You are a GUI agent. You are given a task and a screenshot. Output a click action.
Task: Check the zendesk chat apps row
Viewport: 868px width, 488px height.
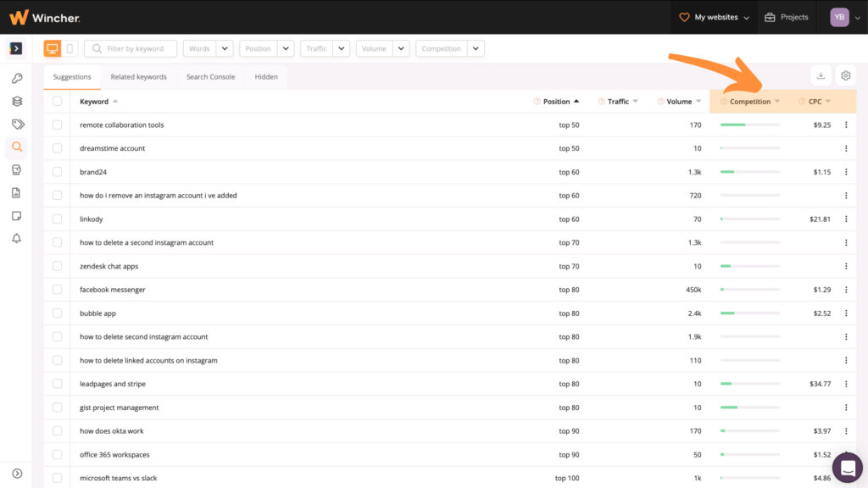57,266
